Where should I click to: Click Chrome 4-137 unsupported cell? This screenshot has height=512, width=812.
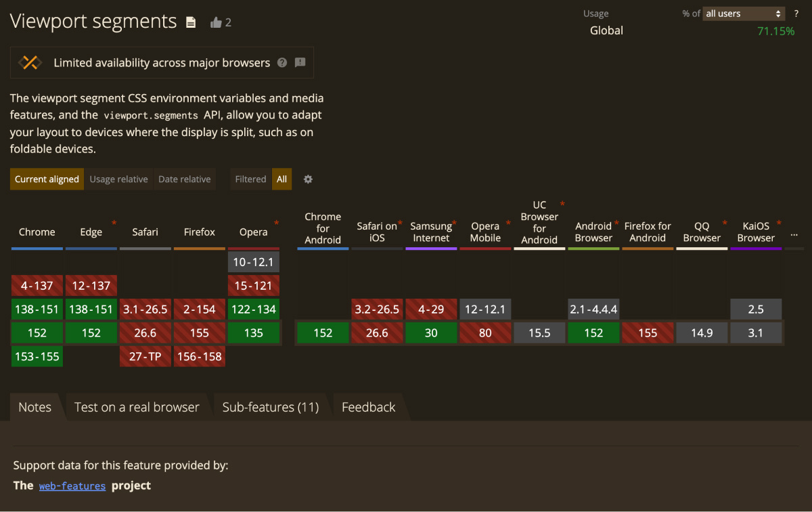[37, 286]
